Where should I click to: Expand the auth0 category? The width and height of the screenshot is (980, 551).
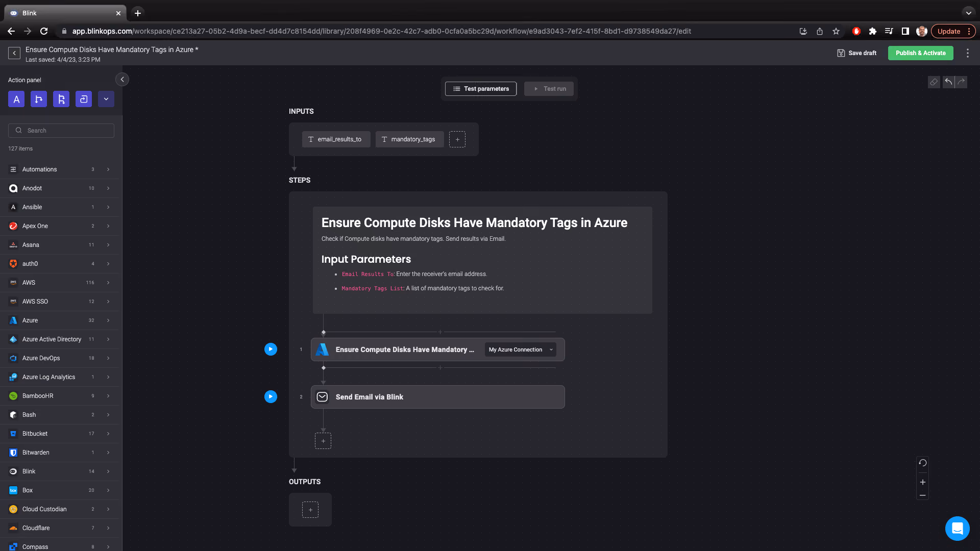pos(59,264)
